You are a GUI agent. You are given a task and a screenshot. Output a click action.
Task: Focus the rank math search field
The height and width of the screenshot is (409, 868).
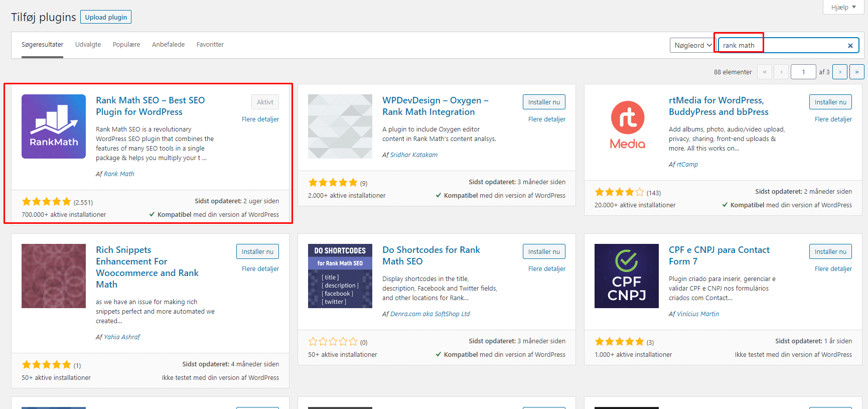point(789,45)
